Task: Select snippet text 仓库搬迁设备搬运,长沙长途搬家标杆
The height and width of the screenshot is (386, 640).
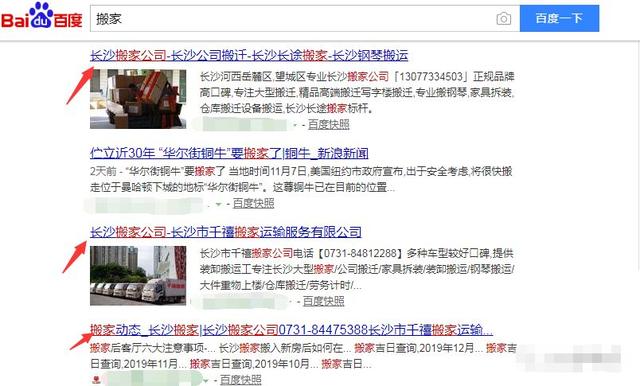Action: click(286, 109)
